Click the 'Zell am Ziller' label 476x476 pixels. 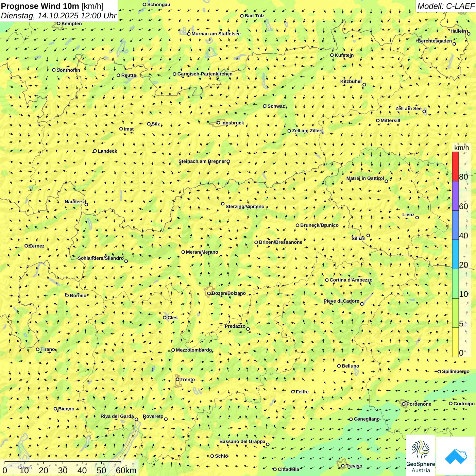click(x=307, y=131)
